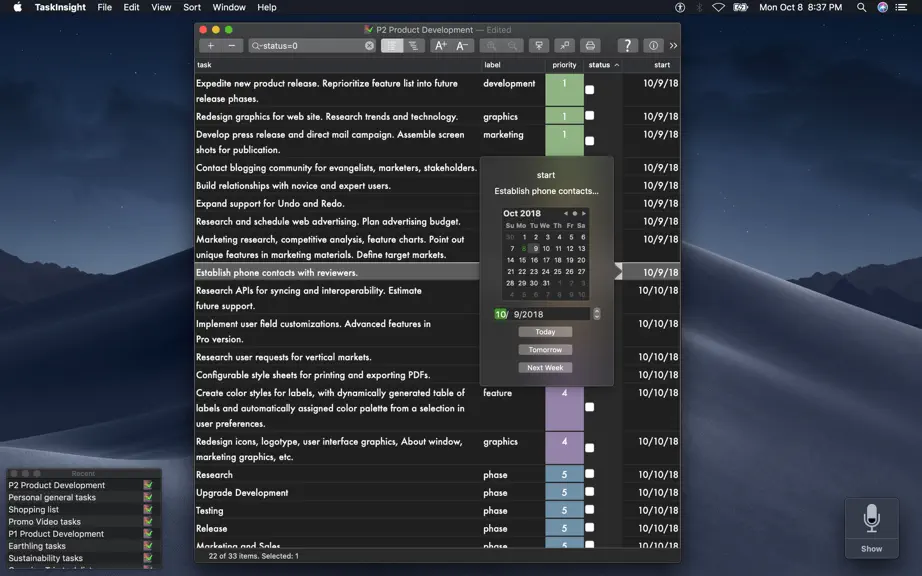Open the search magnifier options in the filter field

(x=256, y=46)
